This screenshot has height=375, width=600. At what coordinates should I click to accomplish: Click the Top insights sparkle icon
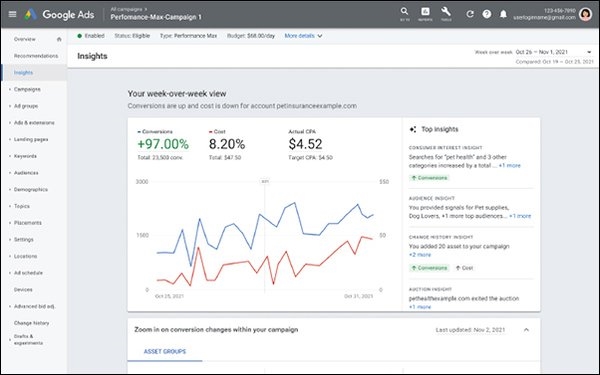click(413, 129)
